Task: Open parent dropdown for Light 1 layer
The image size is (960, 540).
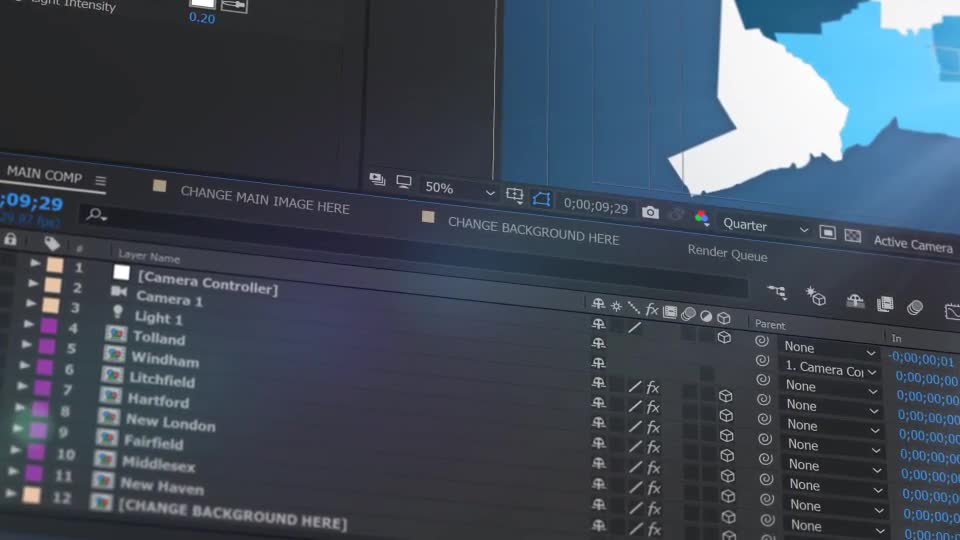Action: [833, 388]
